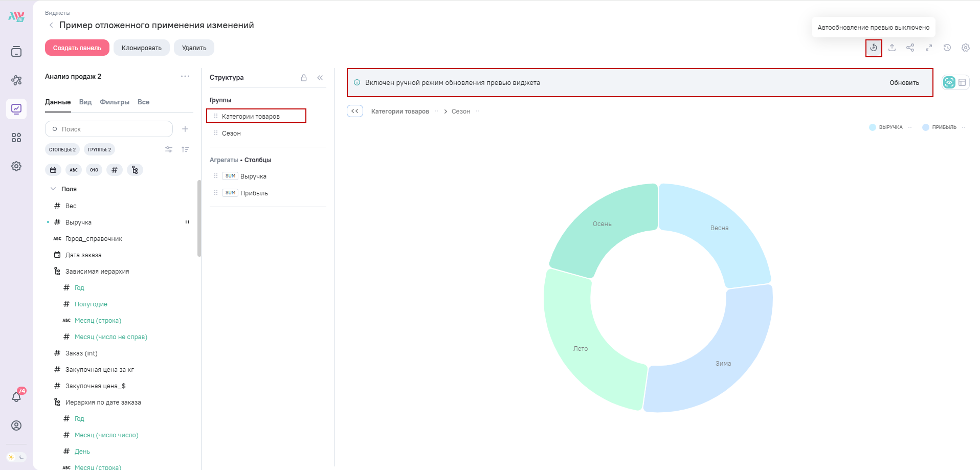Toggle the Прибыль legend series

tap(944, 127)
